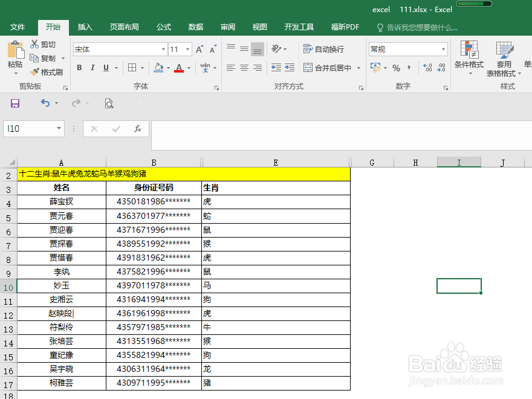The width and height of the screenshot is (532, 399).
Task: Open font color dropdown arrow
Action: (x=189, y=68)
